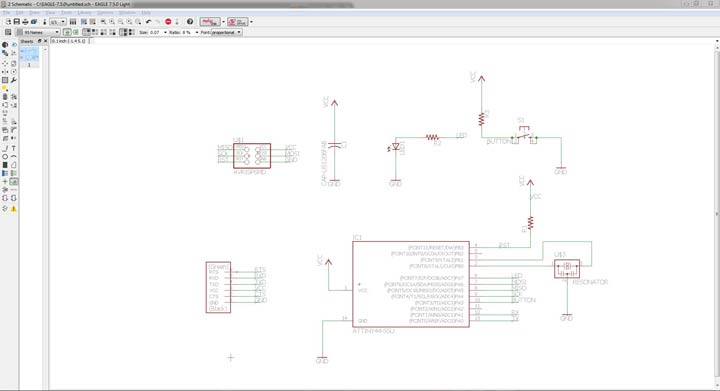
Task: Open Help question mark icon
Action: pyautogui.click(x=190, y=22)
